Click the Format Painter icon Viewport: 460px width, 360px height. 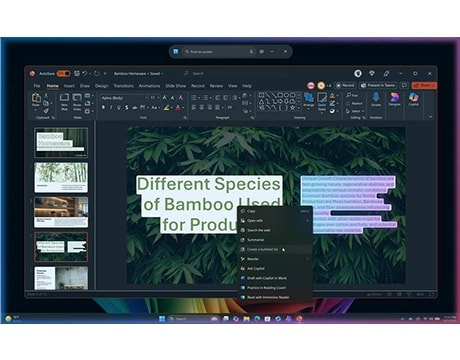[46, 110]
